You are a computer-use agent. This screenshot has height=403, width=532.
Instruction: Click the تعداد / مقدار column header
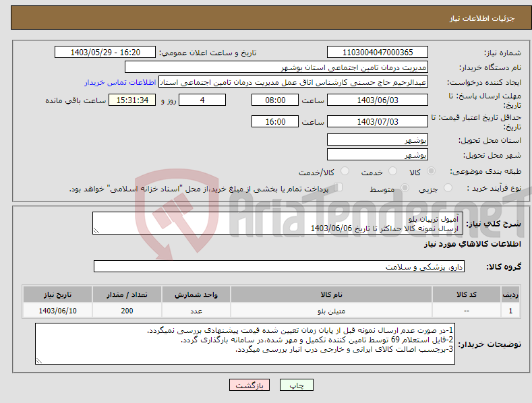[x=127, y=294]
